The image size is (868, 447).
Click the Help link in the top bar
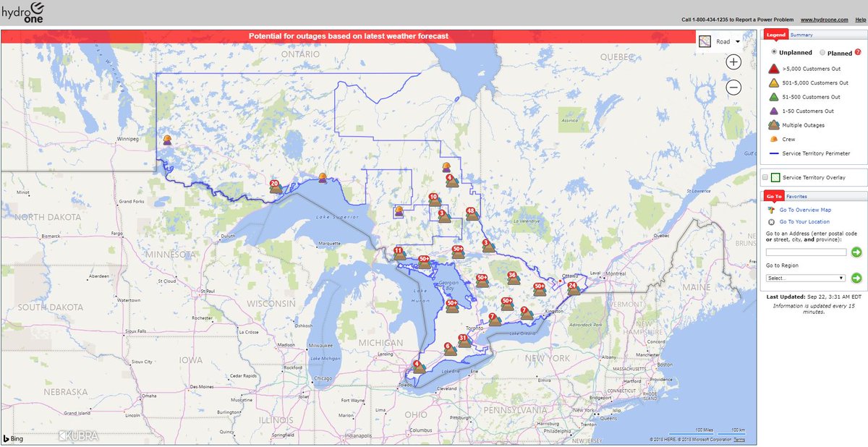(861, 20)
